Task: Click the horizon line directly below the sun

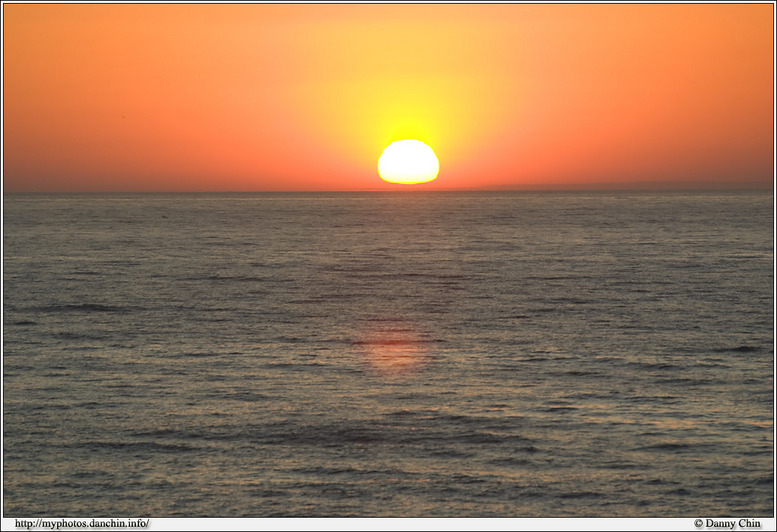Action: click(x=408, y=191)
